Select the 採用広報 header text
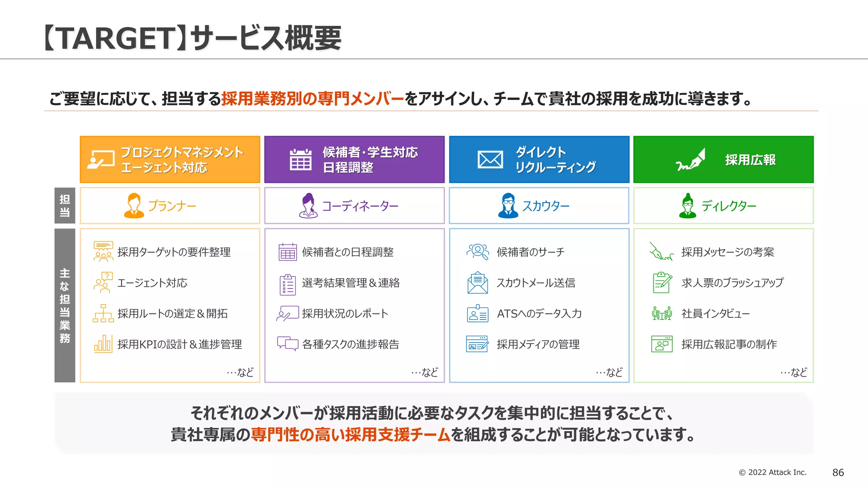868x488 pixels. point(750,160)
